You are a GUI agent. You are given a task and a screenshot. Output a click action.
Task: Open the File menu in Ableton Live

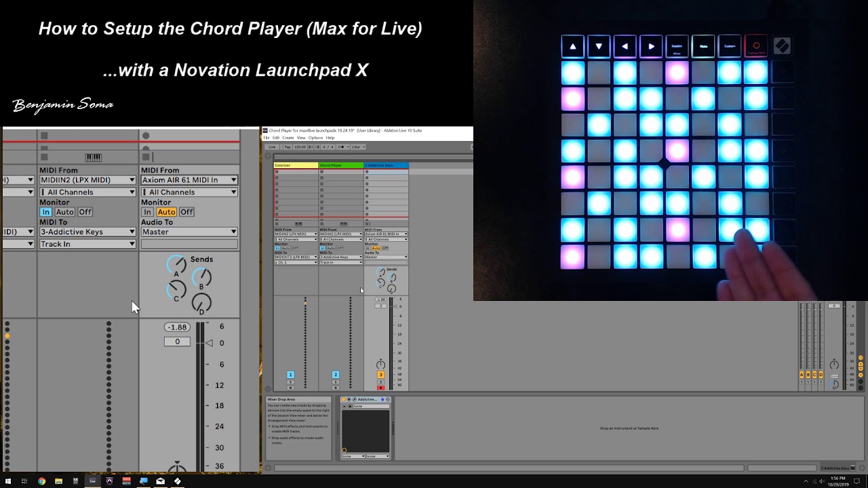[x=267, y=138]
